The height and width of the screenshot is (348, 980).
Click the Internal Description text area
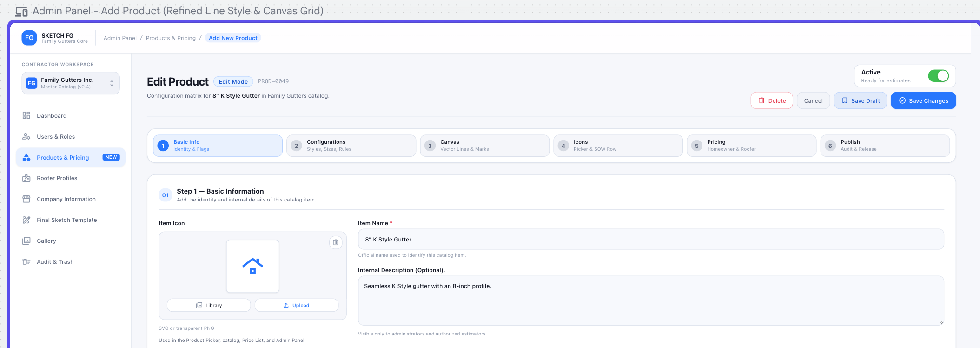[x=651, y=301]
